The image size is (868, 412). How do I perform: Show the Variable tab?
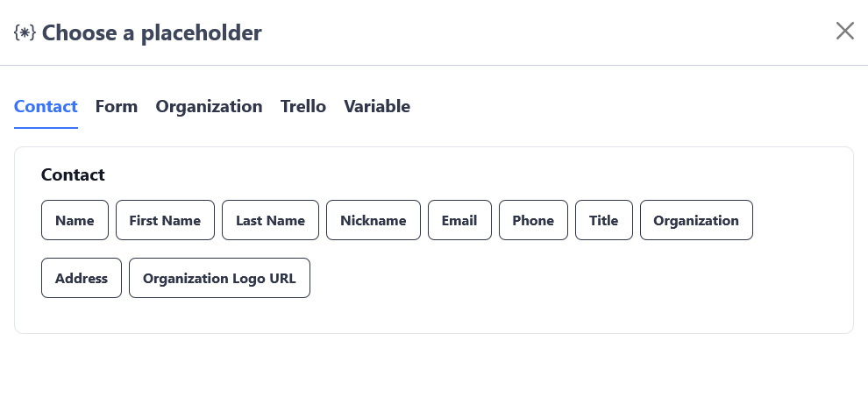click(377, 107)
